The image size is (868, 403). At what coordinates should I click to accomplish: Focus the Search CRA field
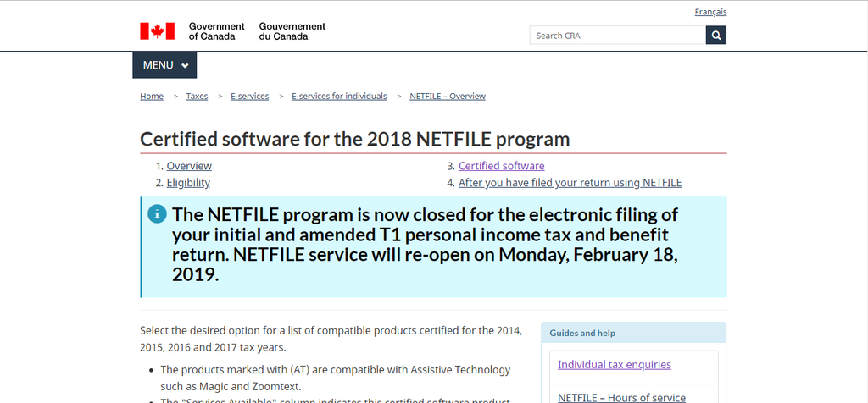coord(618,36)
